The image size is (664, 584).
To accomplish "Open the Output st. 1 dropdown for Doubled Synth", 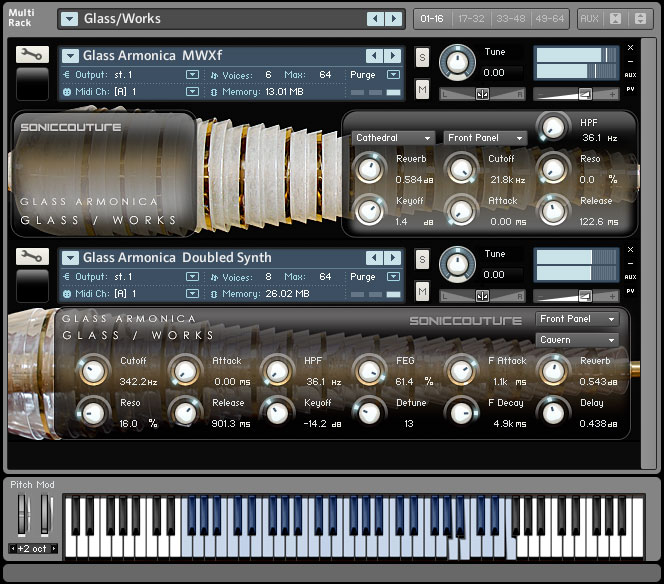I will (192, 277).
